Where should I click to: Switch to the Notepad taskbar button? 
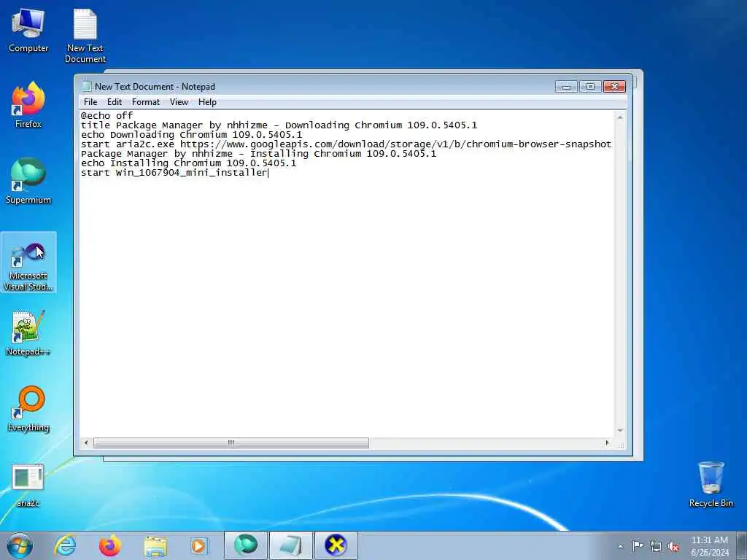(291, 545)
